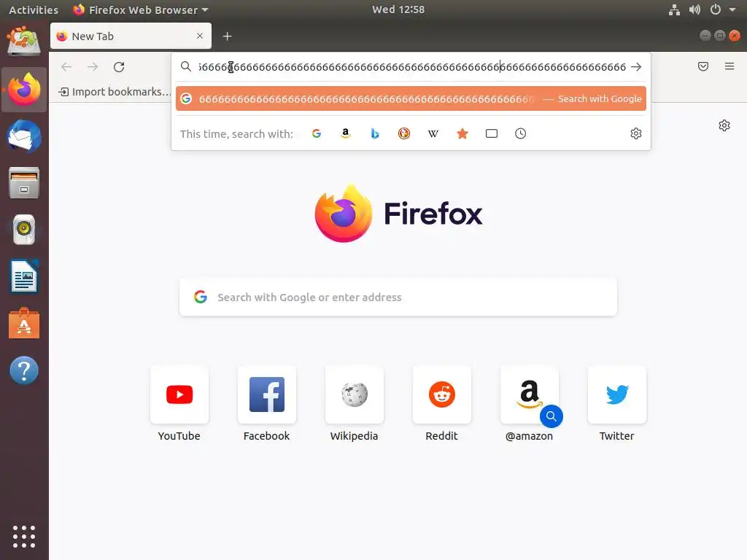Image resolution: width=747 pixels, height=560 pixels.
Task: Click the Forward navigation arrow
Action: click(93, 66)
